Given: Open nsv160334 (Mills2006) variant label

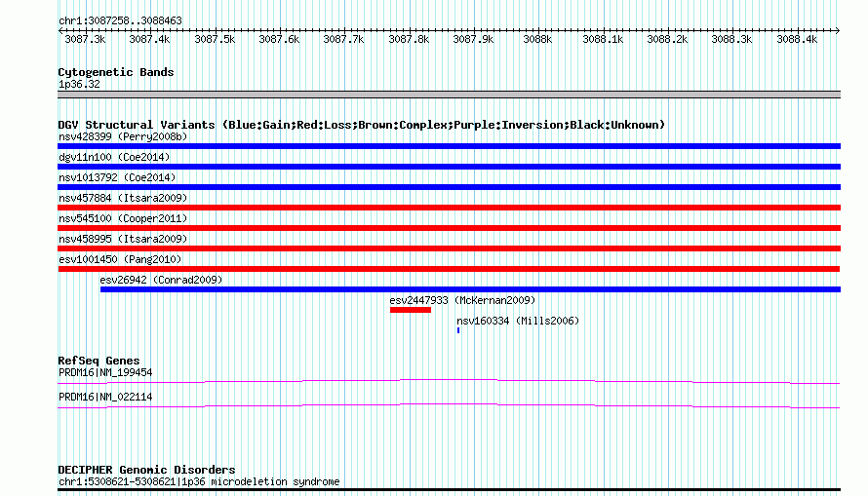Looking at the screenshot, I should [518, 321].
